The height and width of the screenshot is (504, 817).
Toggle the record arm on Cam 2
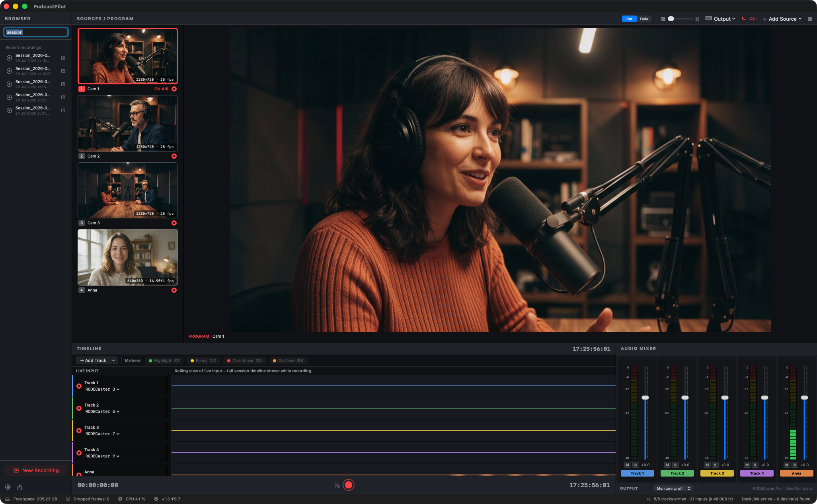[174, 156]
